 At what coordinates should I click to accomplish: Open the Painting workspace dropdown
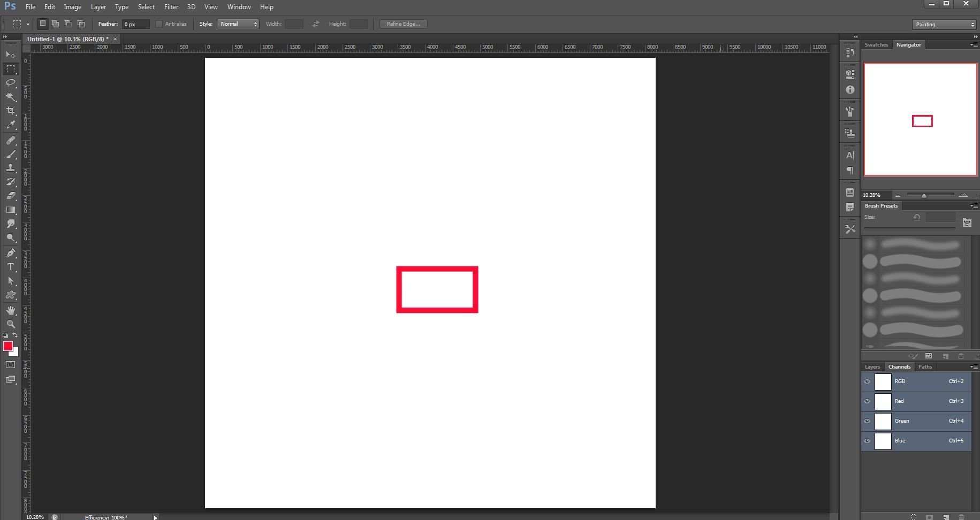pos(945,25)
